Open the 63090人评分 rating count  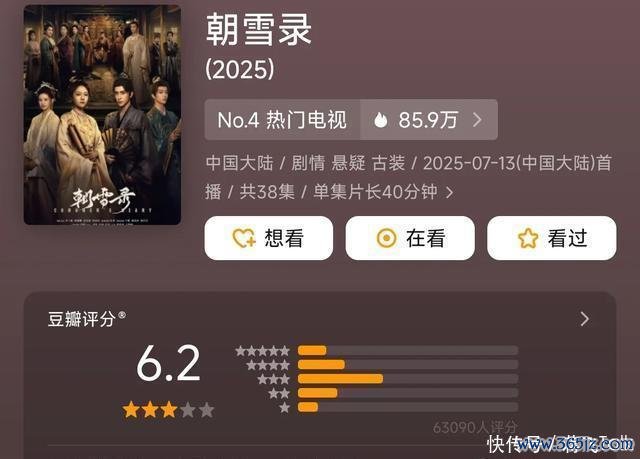475,428
